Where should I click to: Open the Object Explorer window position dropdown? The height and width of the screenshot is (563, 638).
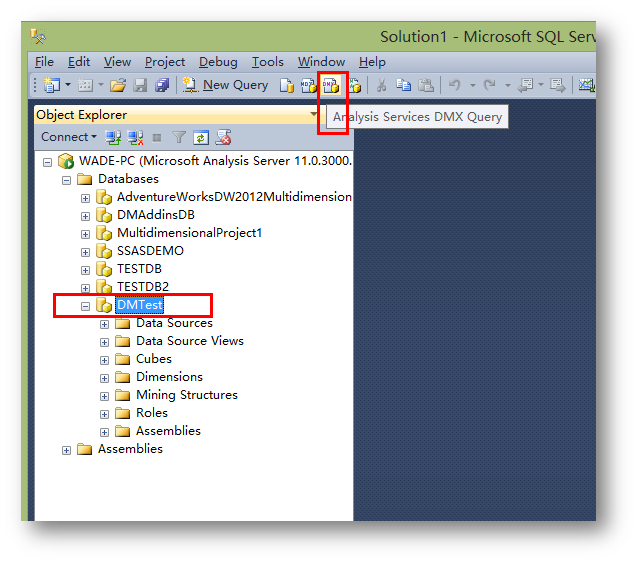point(313,114)
